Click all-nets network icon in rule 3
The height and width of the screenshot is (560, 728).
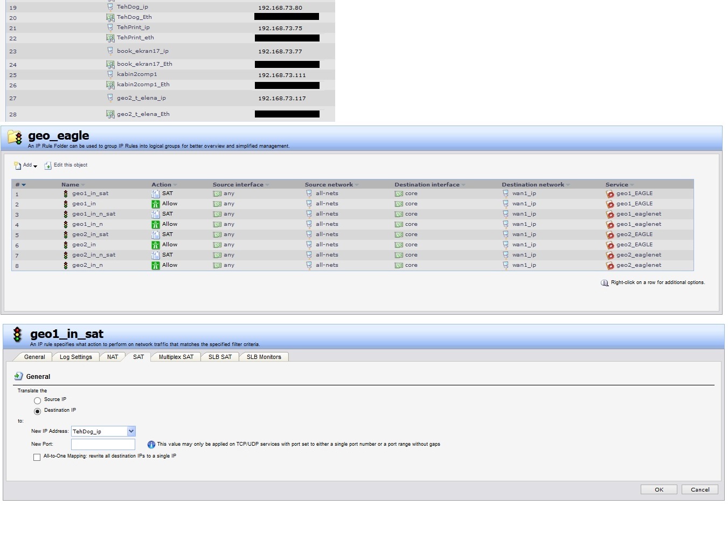point(309,214)
